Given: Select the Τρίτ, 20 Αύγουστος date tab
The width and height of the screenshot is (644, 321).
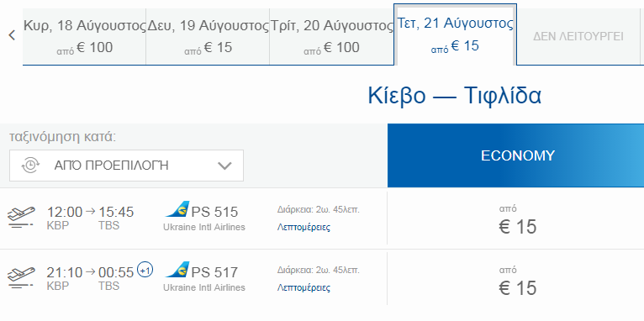Looking at the screenshot, I should click(331, 36).
